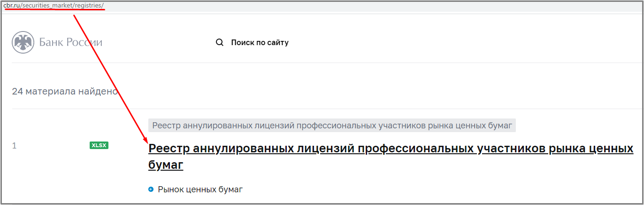Click the word бумаг on headline's second line
Viewport: 644px width, 205px height.
point(166,165)
